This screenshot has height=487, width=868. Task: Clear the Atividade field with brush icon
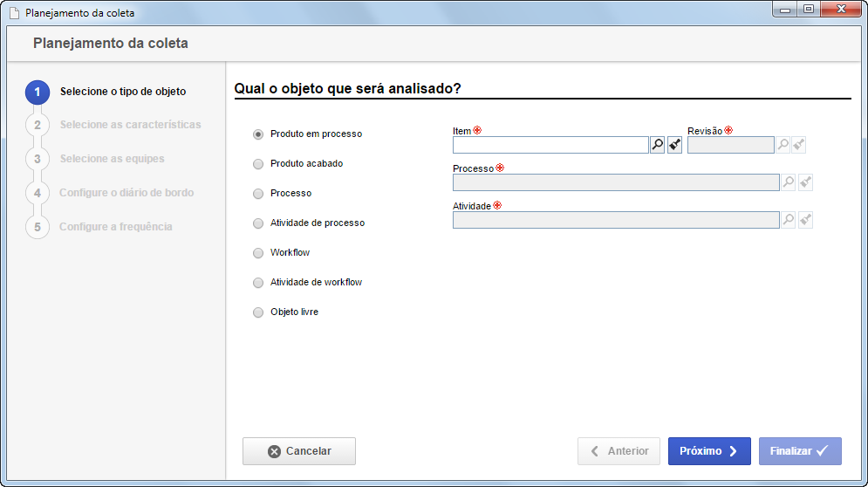[805, 220]
